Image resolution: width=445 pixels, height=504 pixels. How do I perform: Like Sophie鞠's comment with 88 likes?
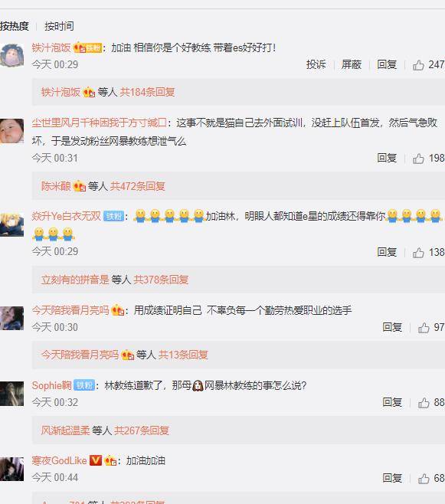(x=424, y=403)
